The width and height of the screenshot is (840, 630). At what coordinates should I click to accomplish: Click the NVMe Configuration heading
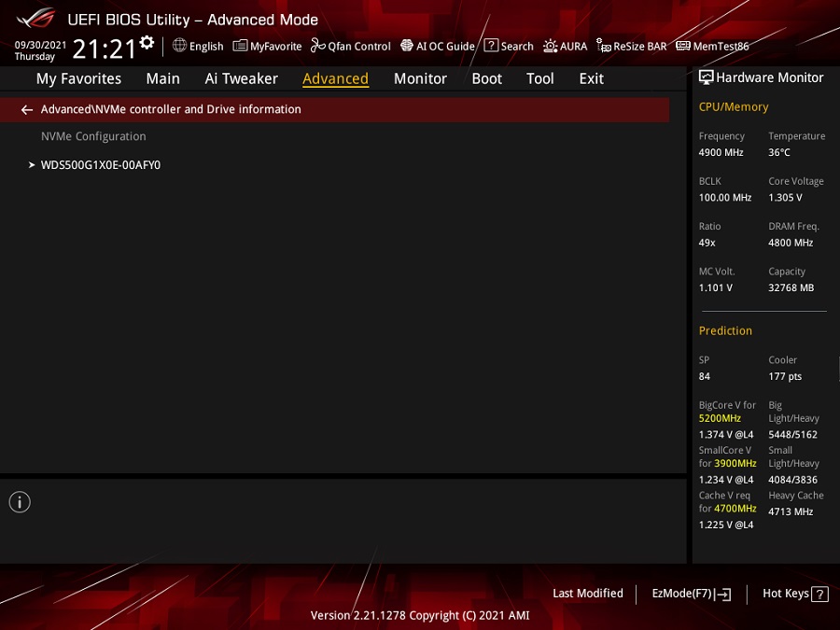click(x=93, y=136)
